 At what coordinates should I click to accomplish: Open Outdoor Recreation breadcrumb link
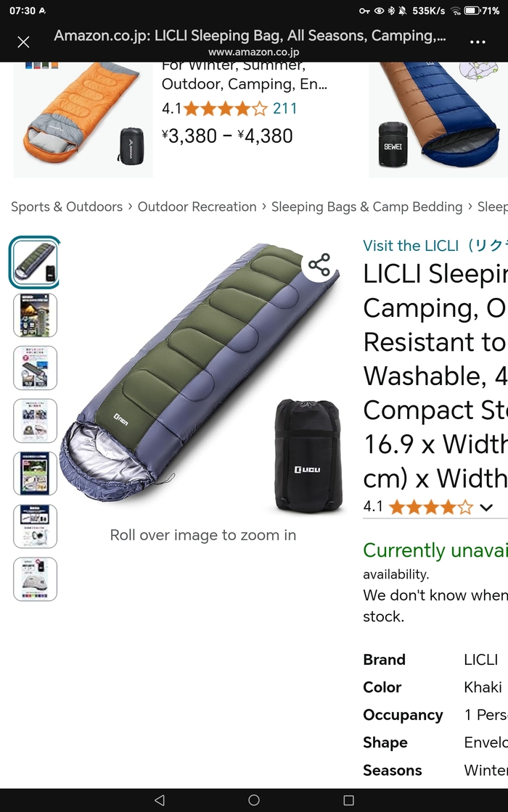coord(197,207)
